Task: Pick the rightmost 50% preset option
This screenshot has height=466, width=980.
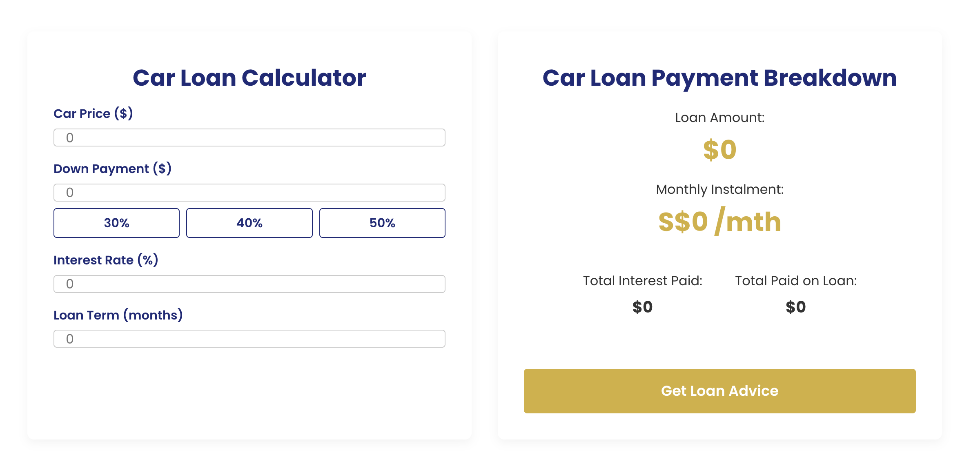Action: point(382,223)
